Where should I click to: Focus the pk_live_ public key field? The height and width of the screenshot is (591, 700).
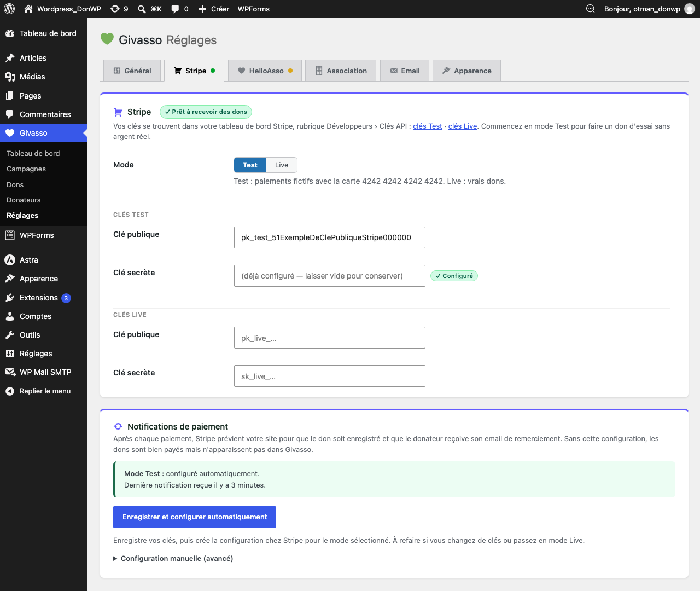pos(330,338)
